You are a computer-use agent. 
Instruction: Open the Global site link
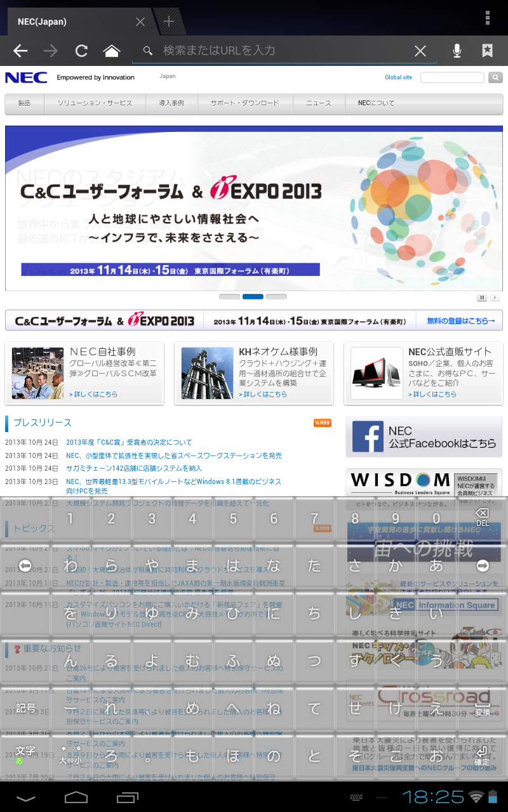[398, 77]
